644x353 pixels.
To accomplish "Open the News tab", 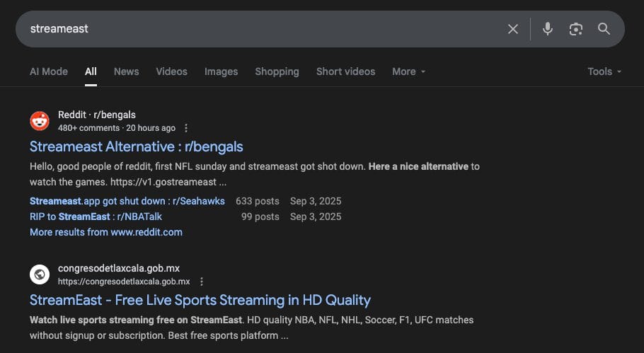I will click(127, 71).
